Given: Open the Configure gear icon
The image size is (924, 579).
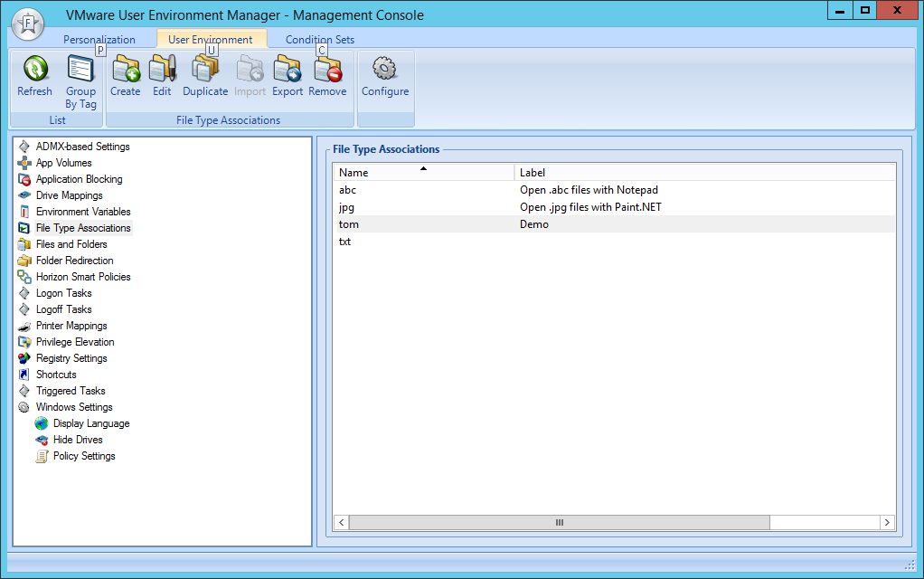Looking at the screenshot, I should (x=385, y=70).
